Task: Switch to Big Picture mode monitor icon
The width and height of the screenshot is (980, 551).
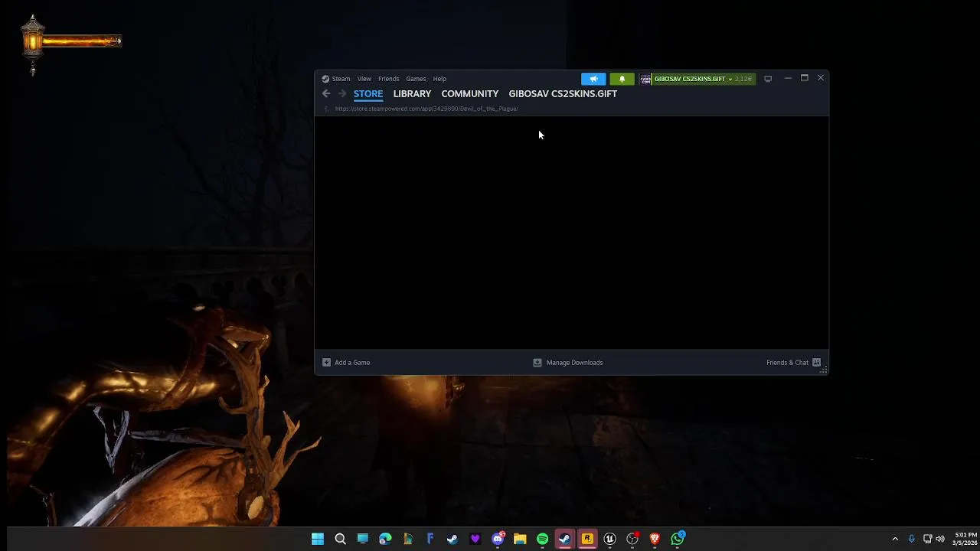Action: point(768,79)
